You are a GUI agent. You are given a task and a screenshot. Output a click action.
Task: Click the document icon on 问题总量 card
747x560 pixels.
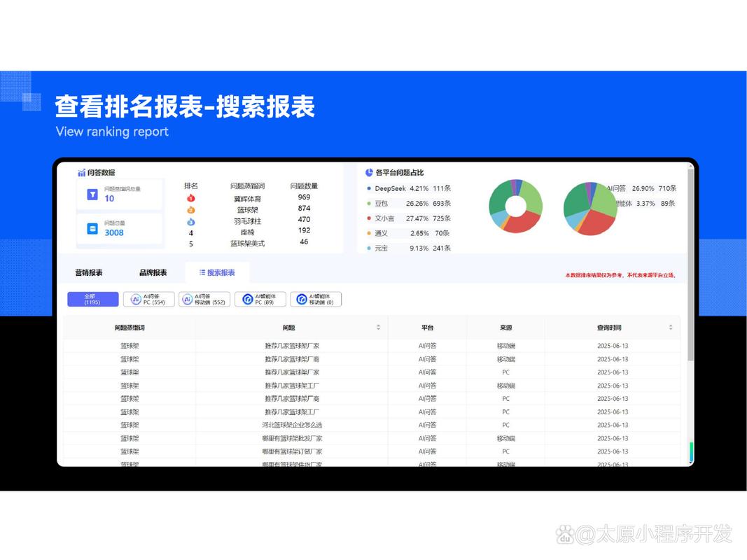coord(92,228)
